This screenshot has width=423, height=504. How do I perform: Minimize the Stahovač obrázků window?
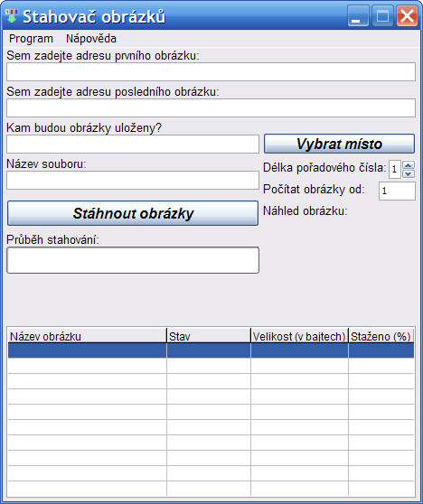pyautogui.click(x=358, y=16)
